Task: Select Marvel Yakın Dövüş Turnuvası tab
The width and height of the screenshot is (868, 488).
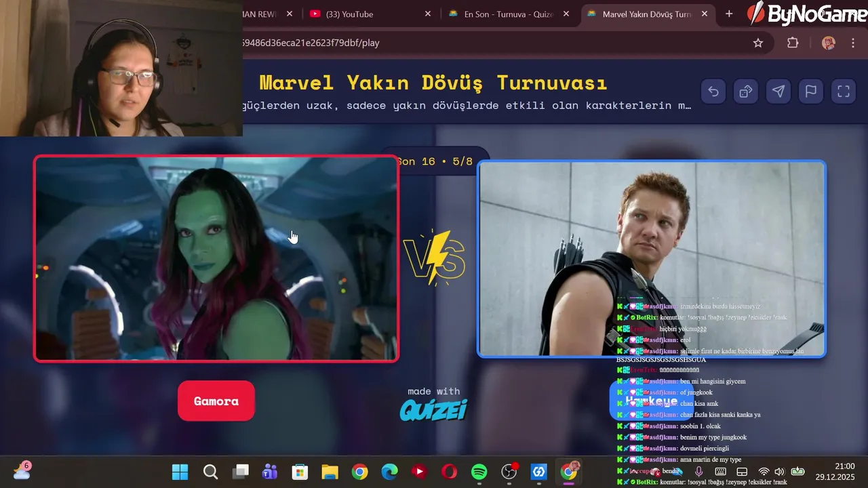Action: [x=648, y=14]
